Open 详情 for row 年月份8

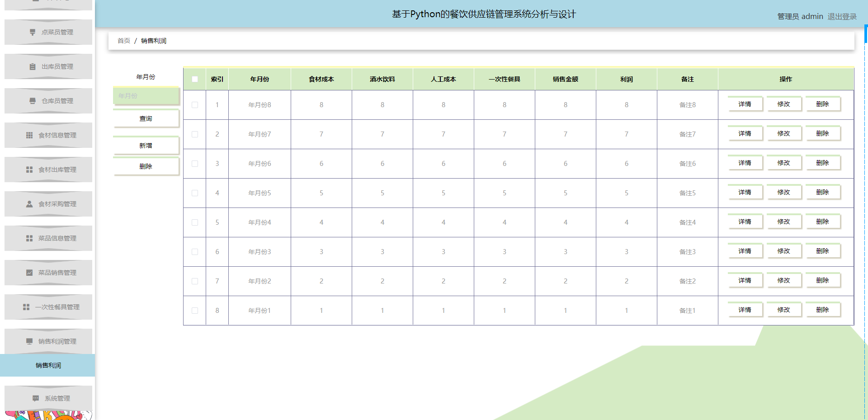pos(745,104)
